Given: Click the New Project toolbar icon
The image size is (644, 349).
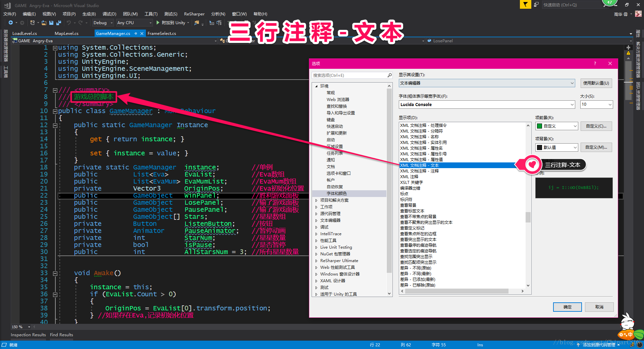Looking at the screenshot, I should pyautogui.click(x=33, y=22).
